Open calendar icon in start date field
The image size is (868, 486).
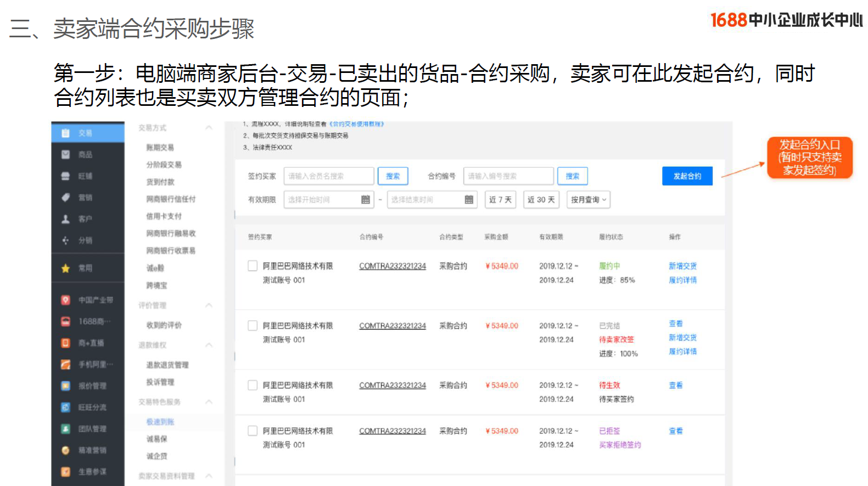[x=366, y=200]
